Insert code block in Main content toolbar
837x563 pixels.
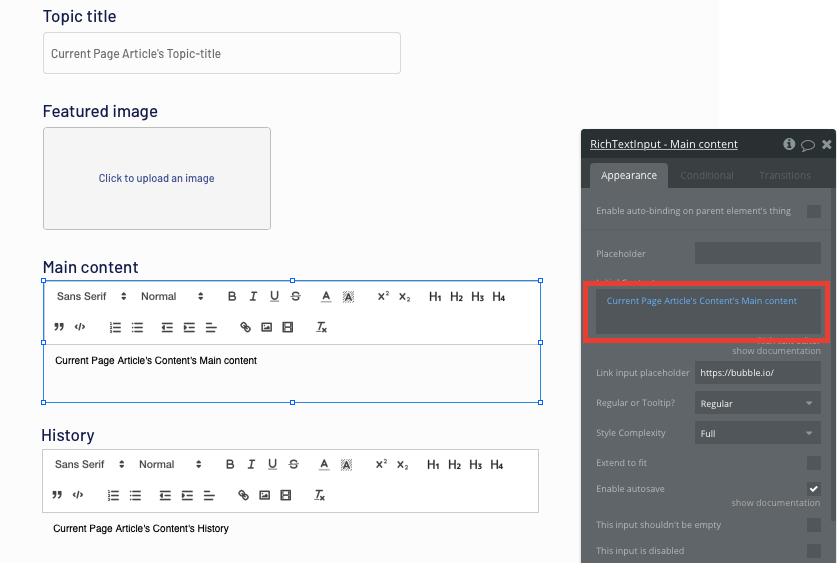(x=80, y=327)
